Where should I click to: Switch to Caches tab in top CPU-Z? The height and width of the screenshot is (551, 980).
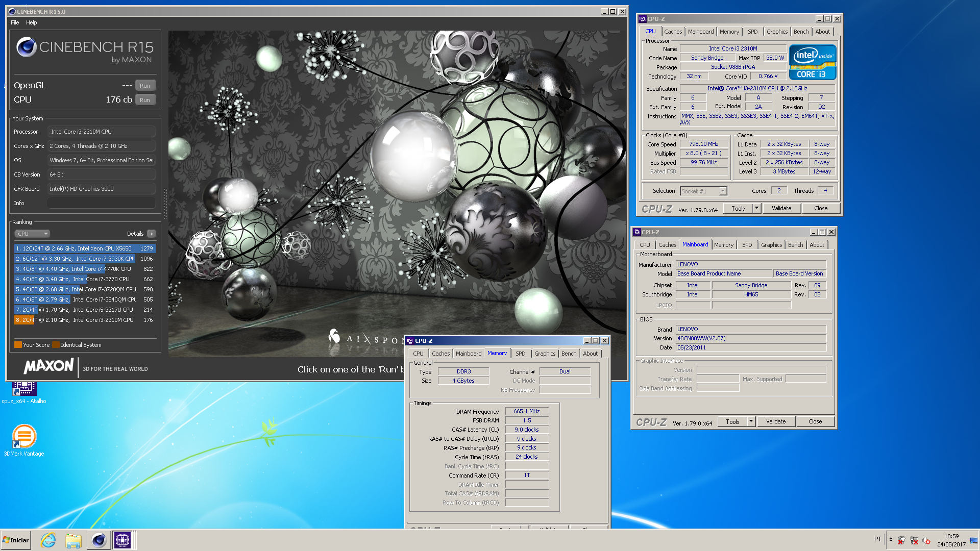point(673,32)
